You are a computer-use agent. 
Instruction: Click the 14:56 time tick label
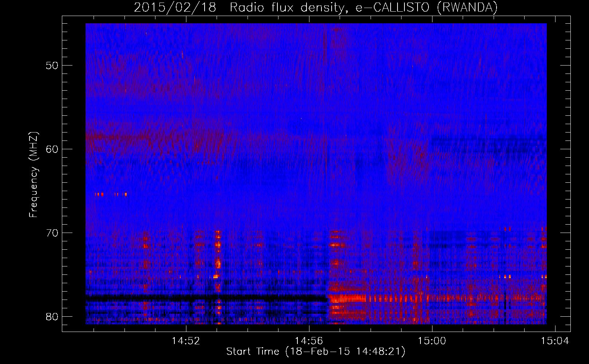(309, 341)
